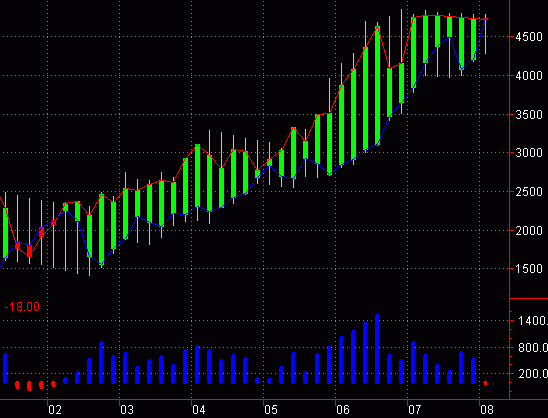Select the last red histogram dot near 08

click(485, 383)
